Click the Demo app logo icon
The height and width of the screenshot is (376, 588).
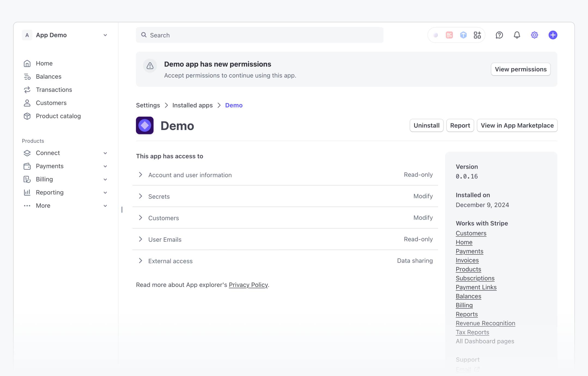pos(145,125)
